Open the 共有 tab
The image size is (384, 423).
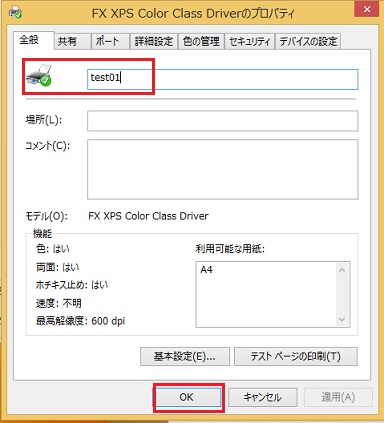tap(72, 41)
